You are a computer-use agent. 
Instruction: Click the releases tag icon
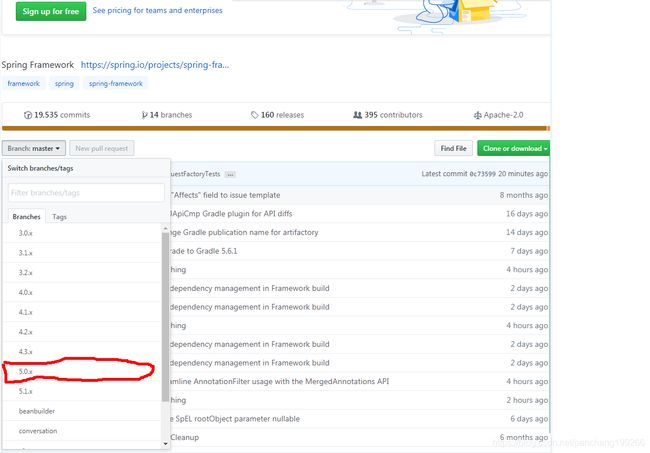tap(255, 115)
